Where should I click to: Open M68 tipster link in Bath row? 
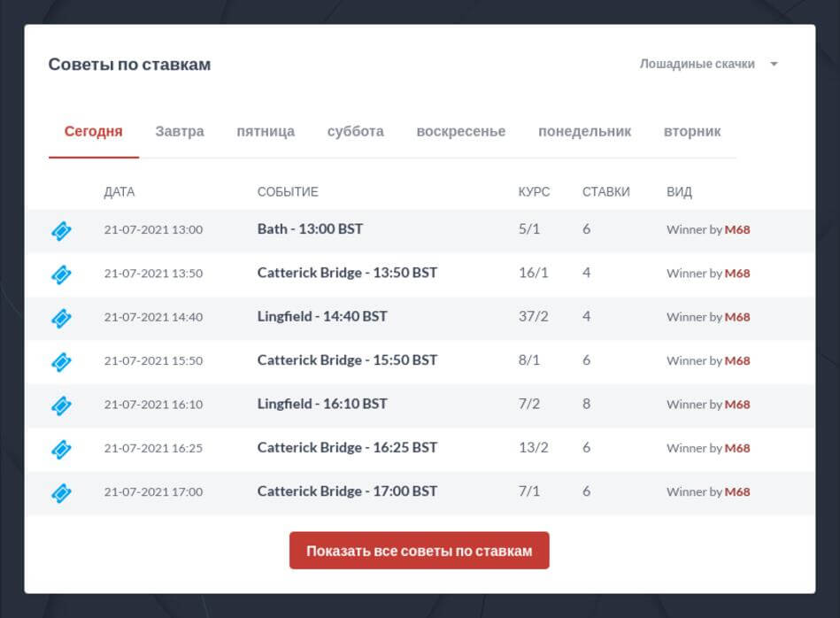tap(737, 230)
